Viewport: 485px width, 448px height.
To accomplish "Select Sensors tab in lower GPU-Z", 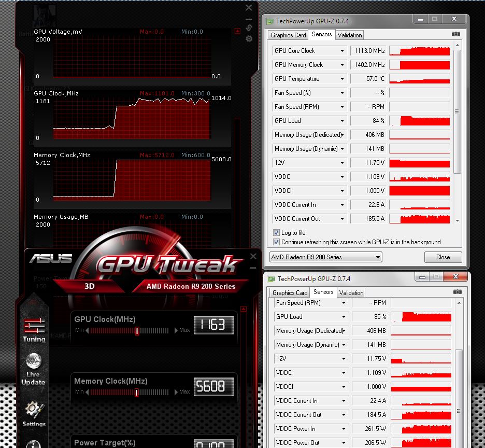I will coord(323,292).
